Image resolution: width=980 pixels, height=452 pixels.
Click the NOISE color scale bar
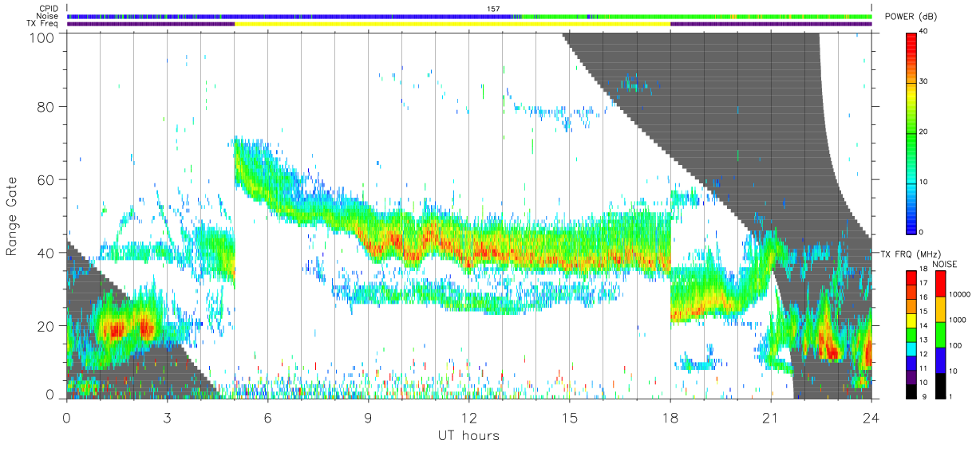click(x=940, y=333)
